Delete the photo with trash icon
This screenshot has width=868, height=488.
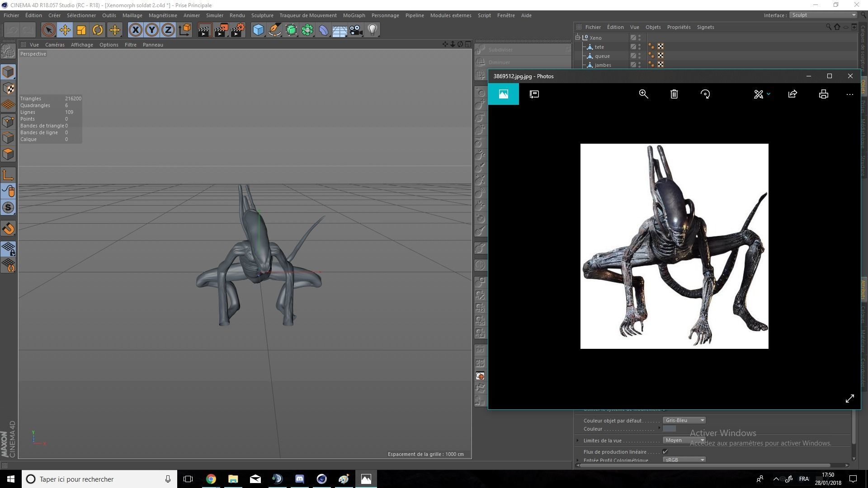point(674,94)
